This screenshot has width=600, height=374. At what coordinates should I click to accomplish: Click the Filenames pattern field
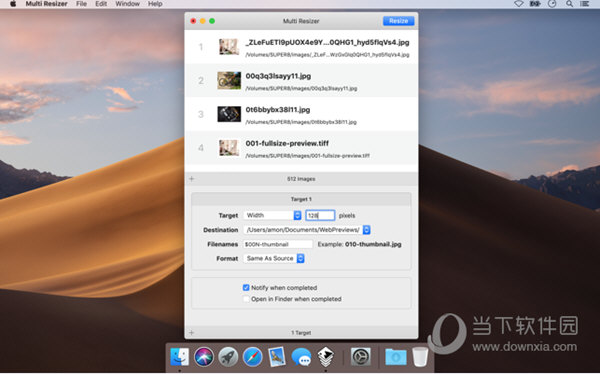[278, 244]
